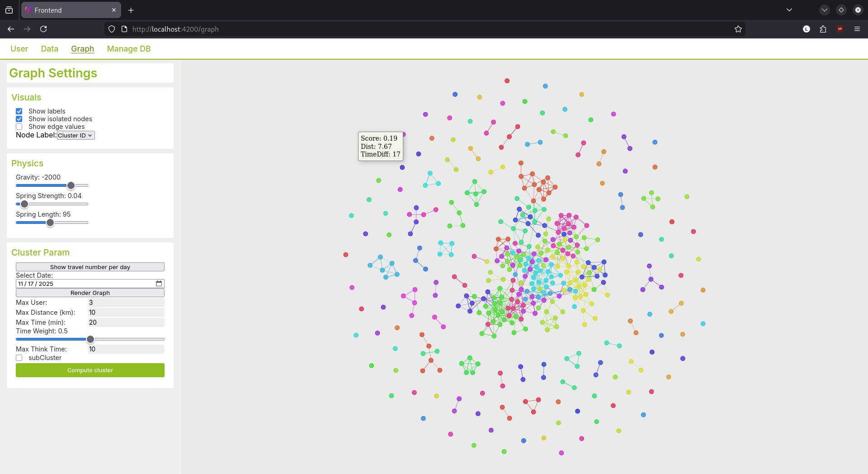
Task: Expand the list all tabs chevron
Action: click(789, 10)
